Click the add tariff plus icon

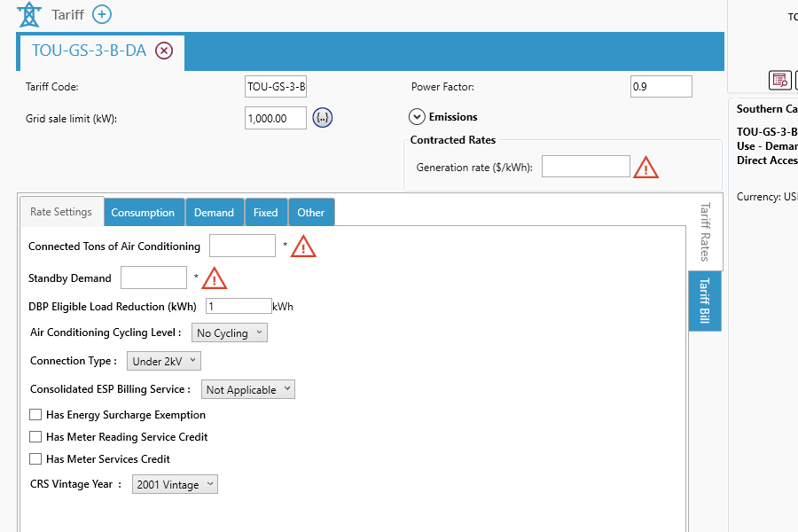(103, 15)
